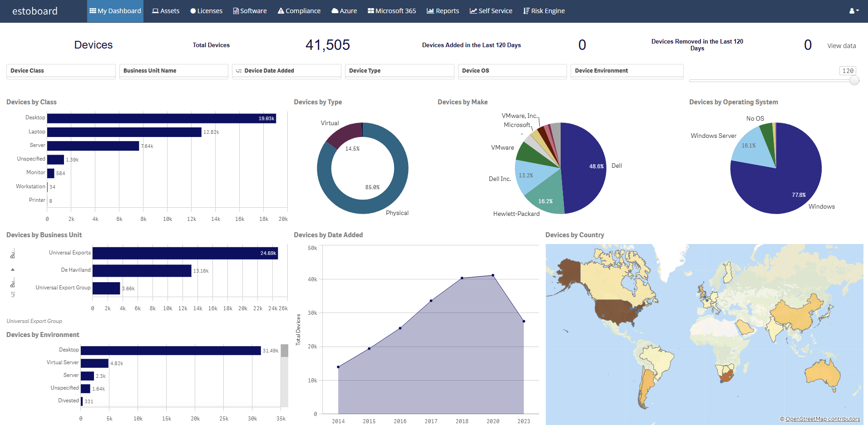Click the Assets laptop icon in navbar
The width and height of the screenshot is (868, 430).
(155, 11)
